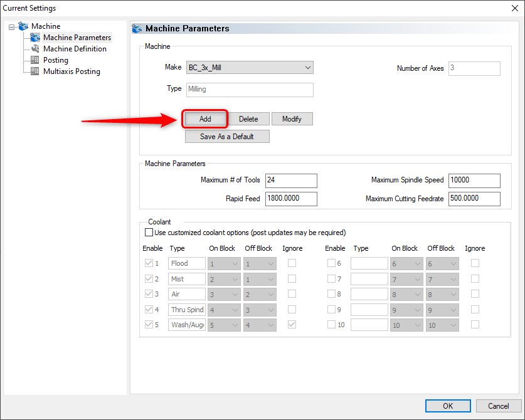Toggle Enable checkbox for coolant 5
525x420 pixels.
pos(149,324)
